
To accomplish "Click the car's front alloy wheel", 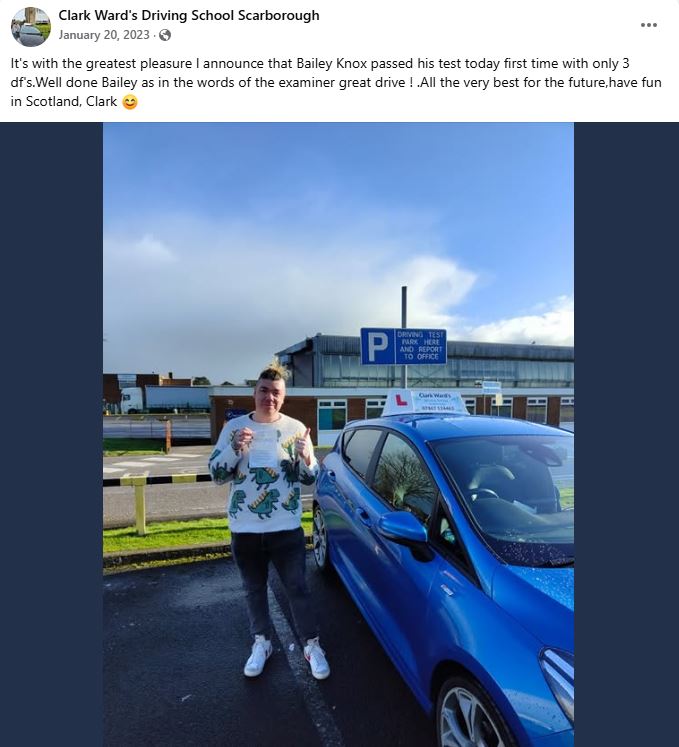I will point(471,714).
